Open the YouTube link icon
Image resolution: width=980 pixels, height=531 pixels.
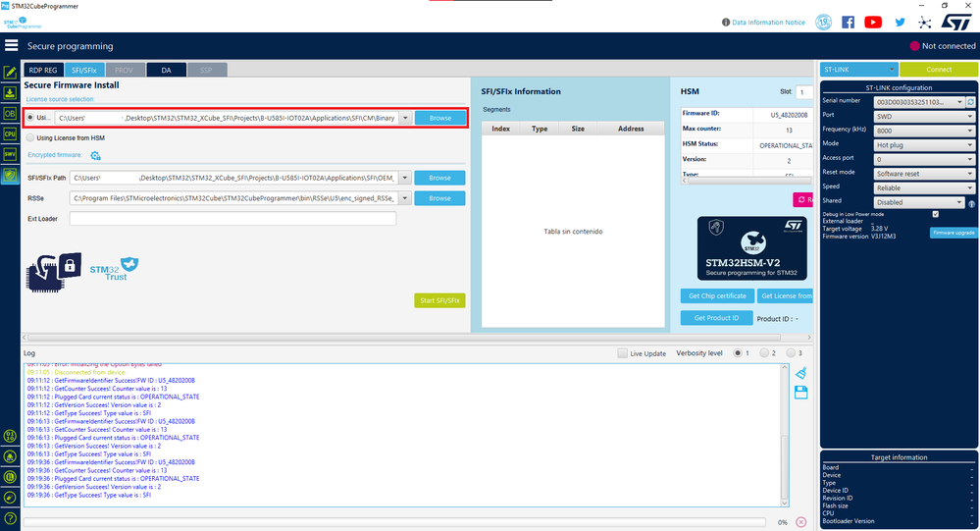(873, 22)
